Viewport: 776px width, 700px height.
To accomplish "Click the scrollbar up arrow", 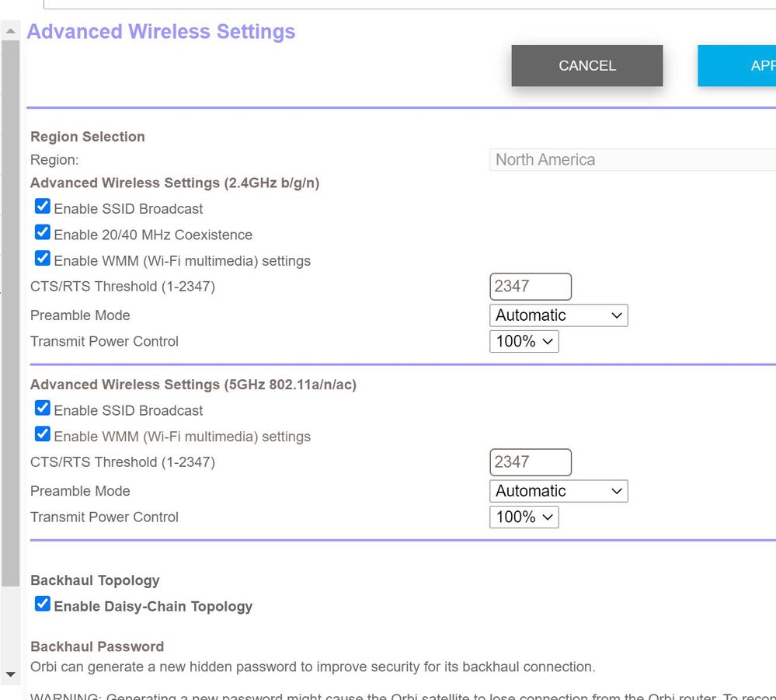I will (11, 32).
